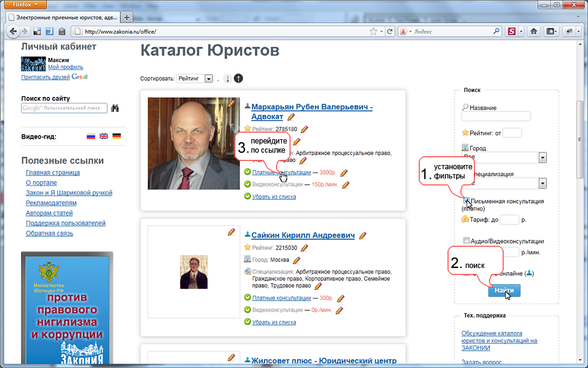Click the binoculars search icon beside Google search
This screenshot has width=588, height=368.
click(x=114, y=108)
